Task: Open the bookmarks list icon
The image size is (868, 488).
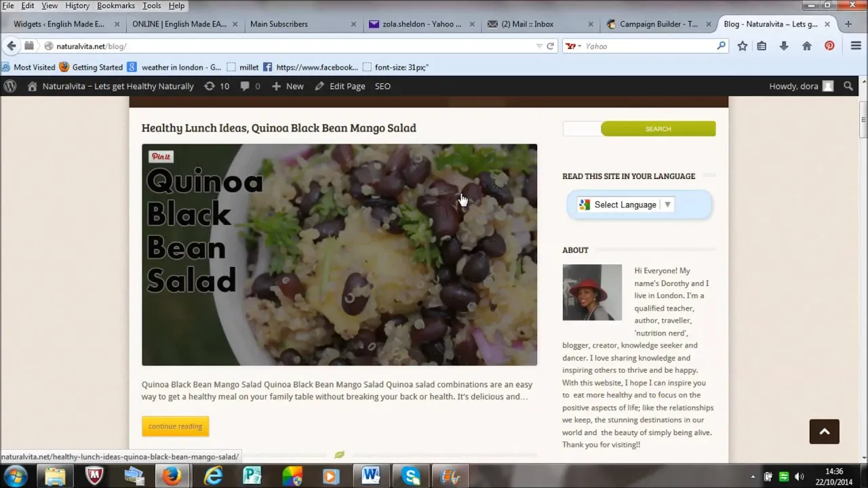Action: pyautogui.click(x=762, y=46)
